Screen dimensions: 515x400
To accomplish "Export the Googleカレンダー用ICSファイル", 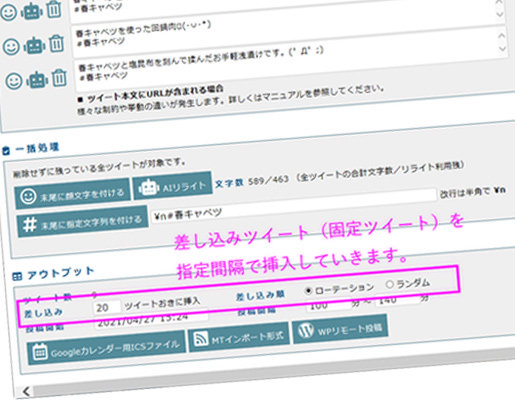I will (x=106, y=348).
